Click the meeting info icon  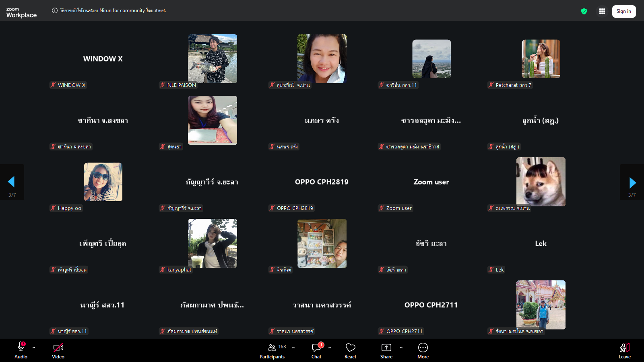click(x=55, y=10)
